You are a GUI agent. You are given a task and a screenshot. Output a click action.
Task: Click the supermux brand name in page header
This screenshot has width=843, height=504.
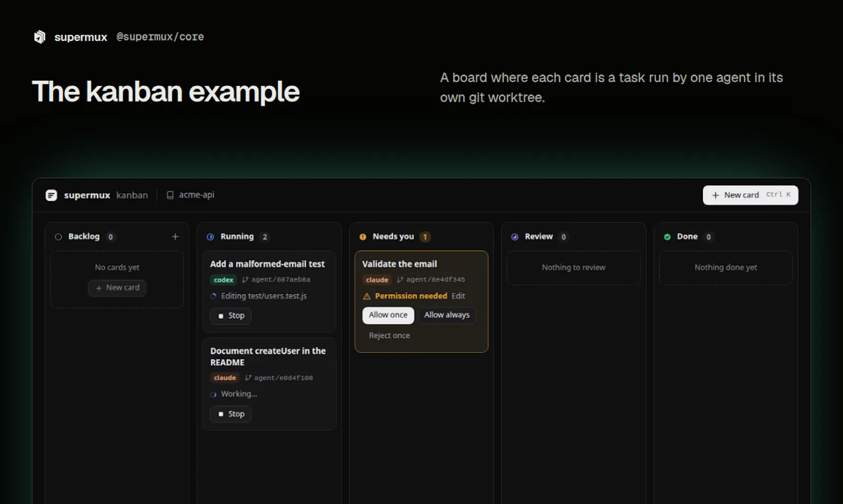81,37
